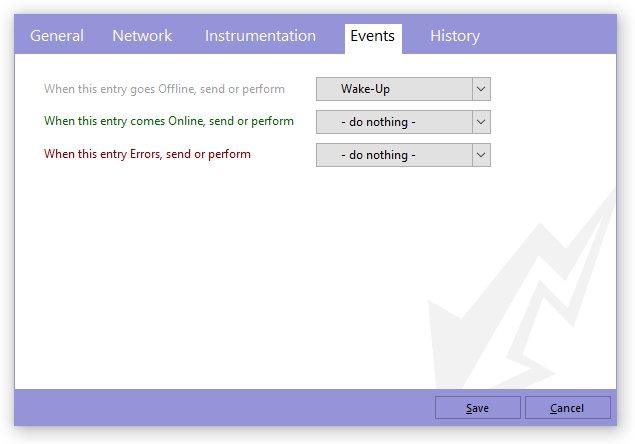Click the red 'entry Errors' label text
Viewport: 635px width, 444px height.
(x=147, y=155)
